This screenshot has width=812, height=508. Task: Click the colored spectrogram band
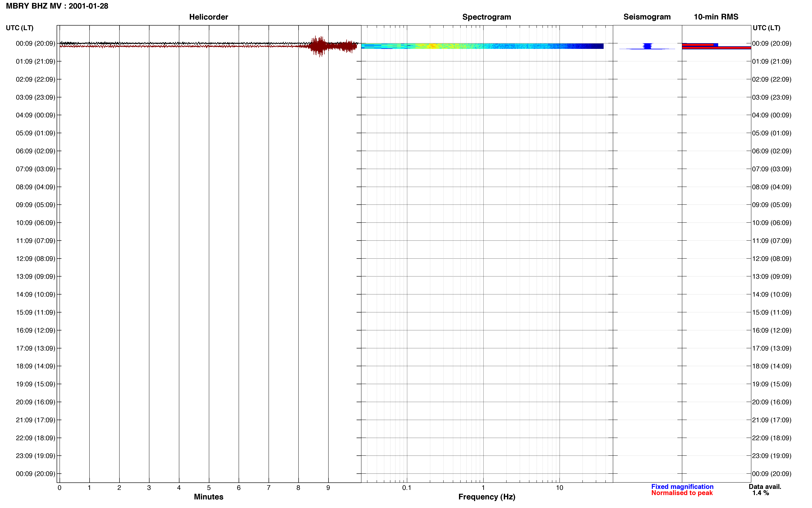[482, 46]
